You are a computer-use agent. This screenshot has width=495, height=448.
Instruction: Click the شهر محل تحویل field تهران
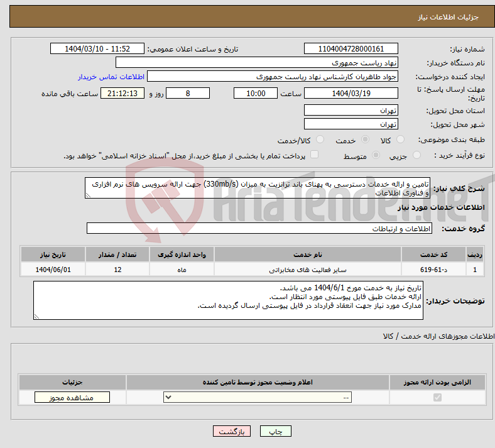point(351,124)
